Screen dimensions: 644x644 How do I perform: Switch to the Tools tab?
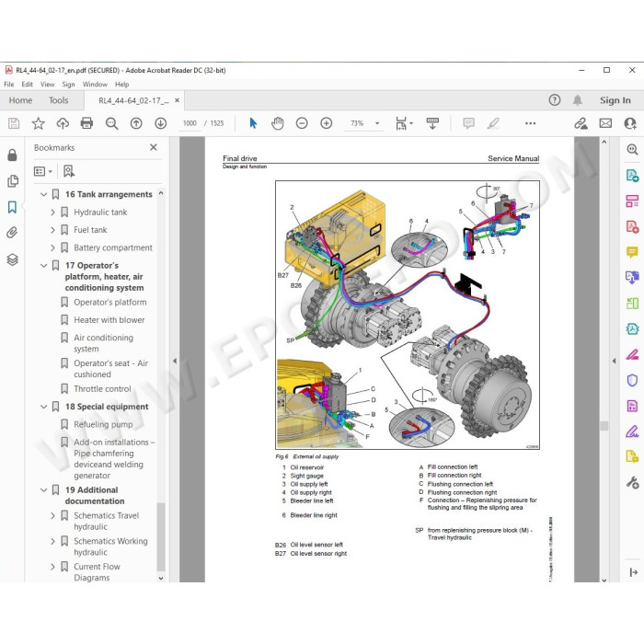pyautogui.click(x=58, y=100)
